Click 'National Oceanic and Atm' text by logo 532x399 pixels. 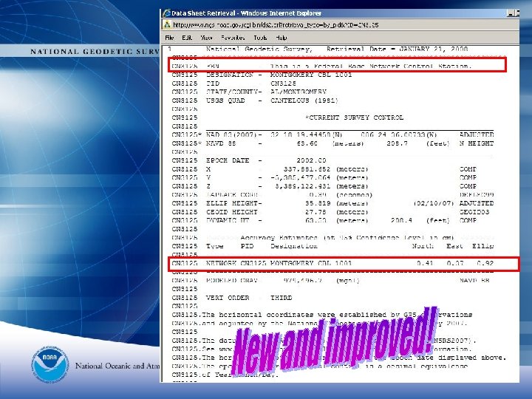tap(117, 366)
